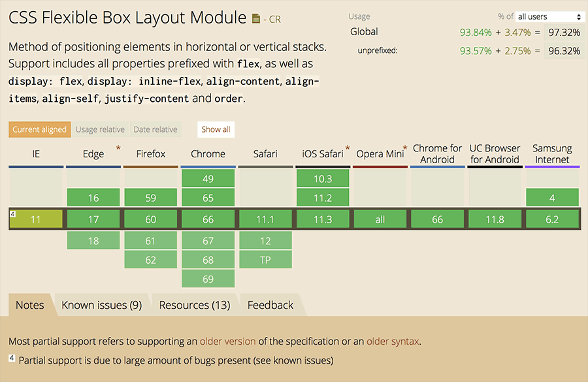Click the Firefox column header
The height and width of the screenshot is (382, 588).
click(151, 153)
